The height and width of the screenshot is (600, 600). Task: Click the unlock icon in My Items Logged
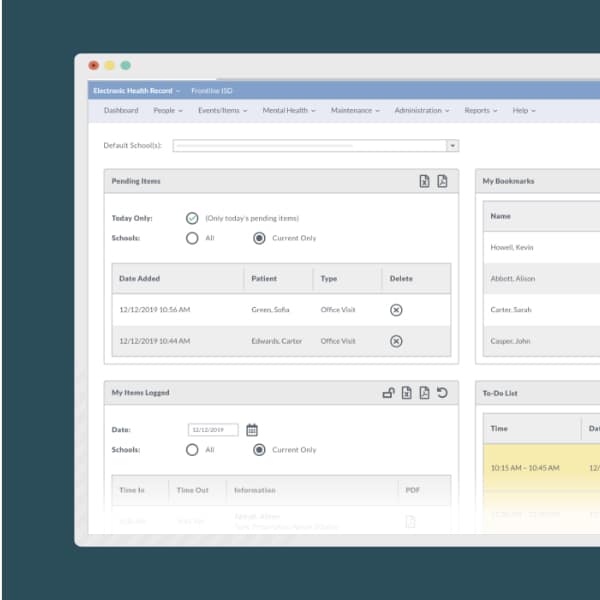pos(388,393)
